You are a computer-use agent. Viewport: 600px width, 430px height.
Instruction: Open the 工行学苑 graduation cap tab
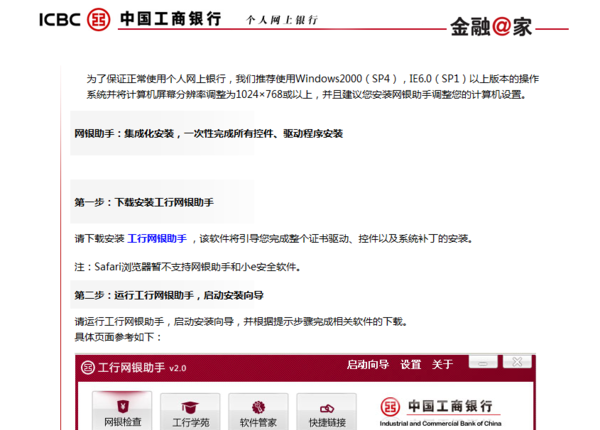[190, 412]
